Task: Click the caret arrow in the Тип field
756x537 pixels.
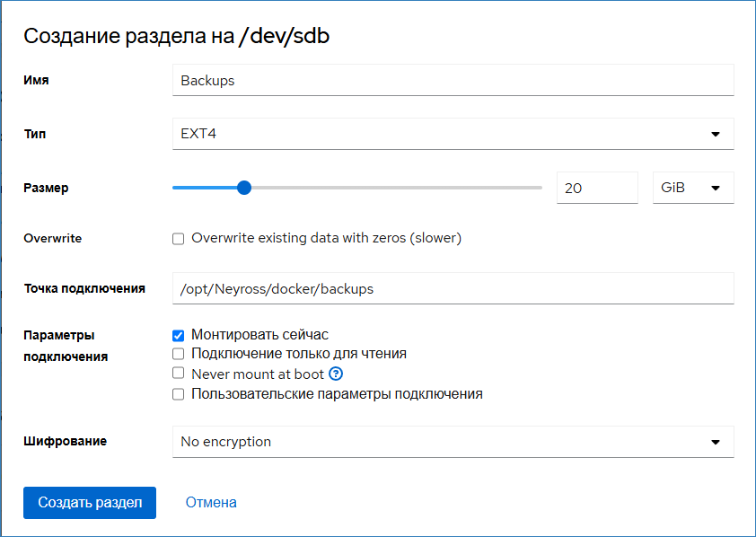Action: pos(716,135)
